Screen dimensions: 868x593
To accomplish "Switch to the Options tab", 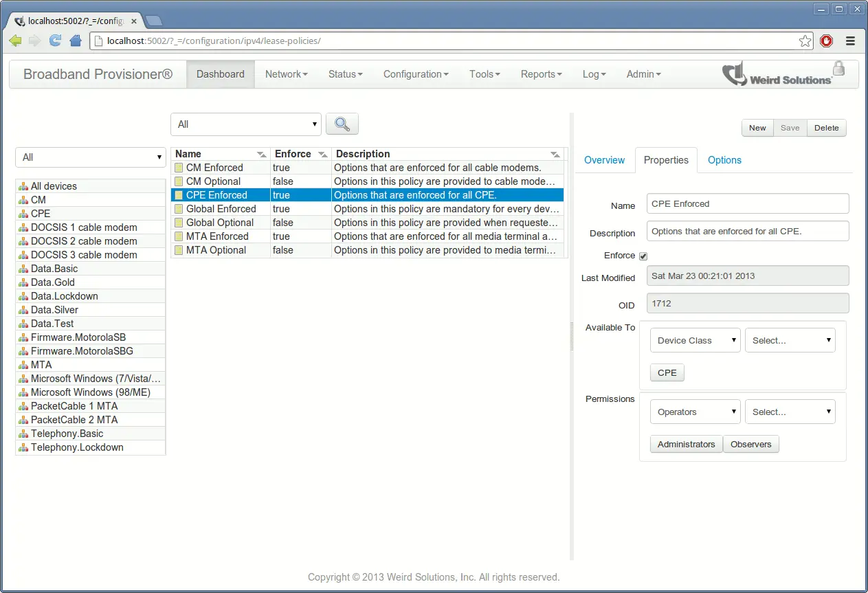I will click(x=724, y=160).
